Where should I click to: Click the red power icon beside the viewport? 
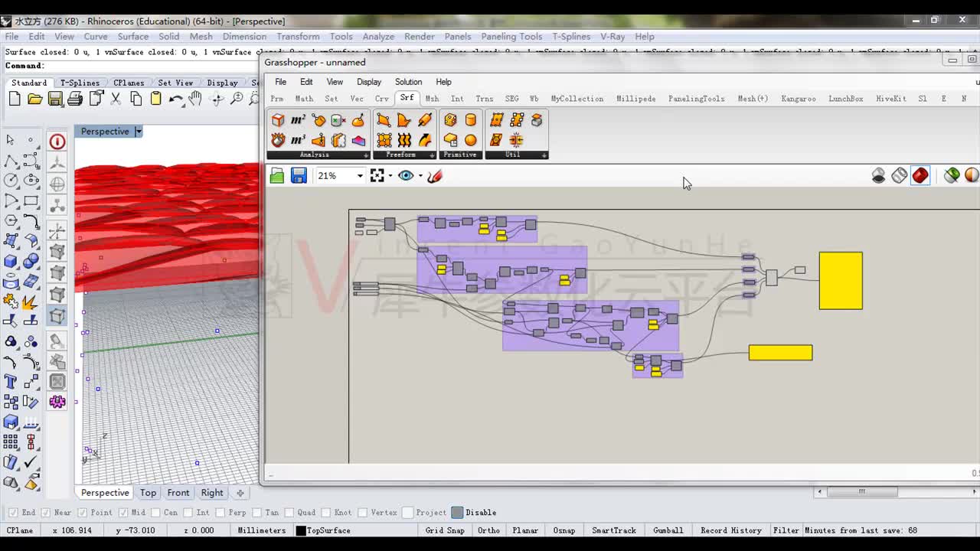pyautogui.click(x=57, y=142)
